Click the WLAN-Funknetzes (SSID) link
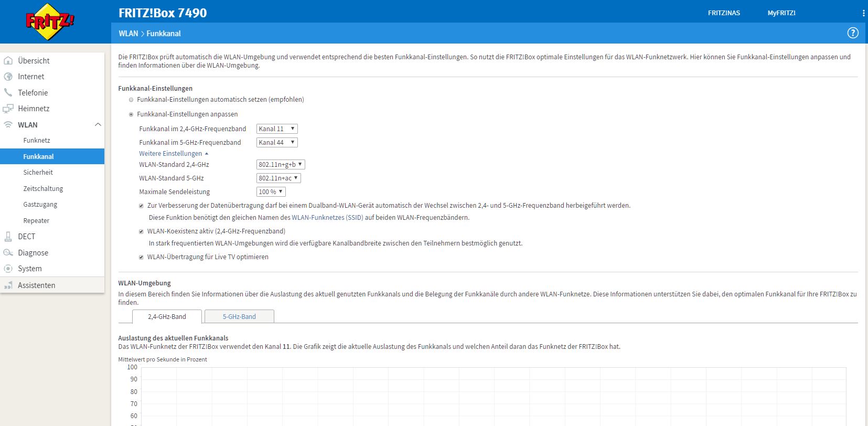The image size is (868, 426). tap(327, 218)
